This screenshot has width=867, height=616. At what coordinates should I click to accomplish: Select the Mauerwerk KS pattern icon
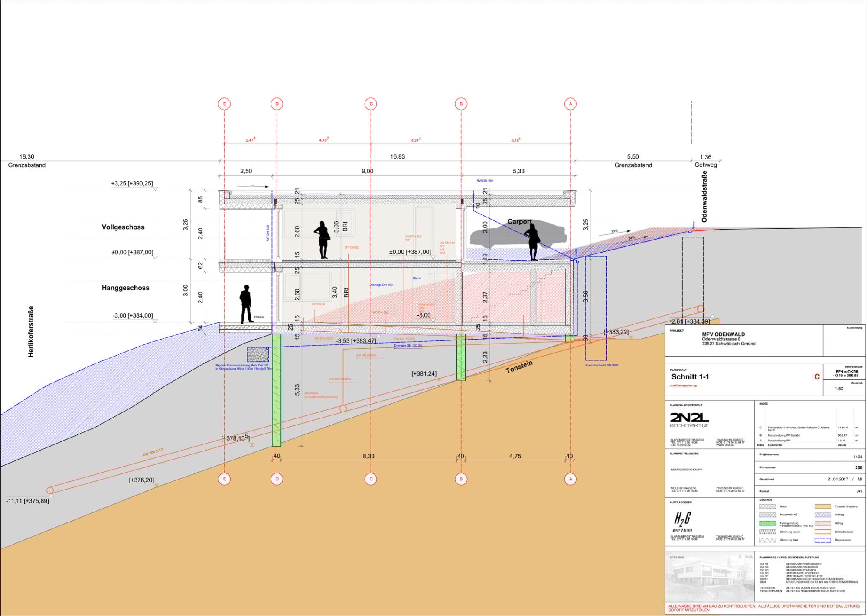tap(768, 515)
